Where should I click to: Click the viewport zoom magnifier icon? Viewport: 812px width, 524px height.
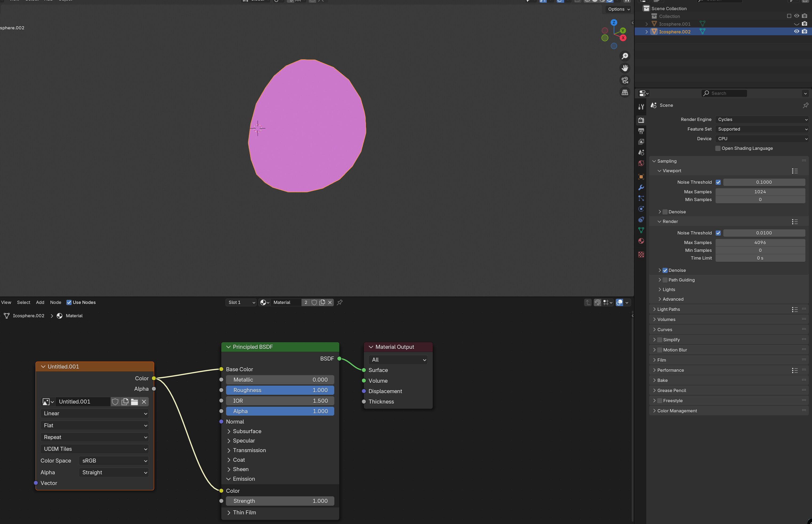625,56
